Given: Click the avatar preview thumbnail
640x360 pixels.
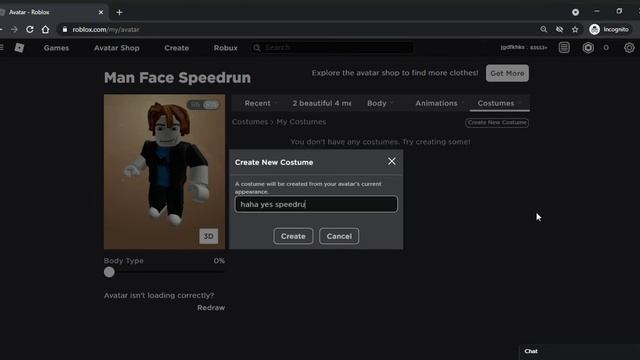Looking at the screenshot, I should click(164, 172).
